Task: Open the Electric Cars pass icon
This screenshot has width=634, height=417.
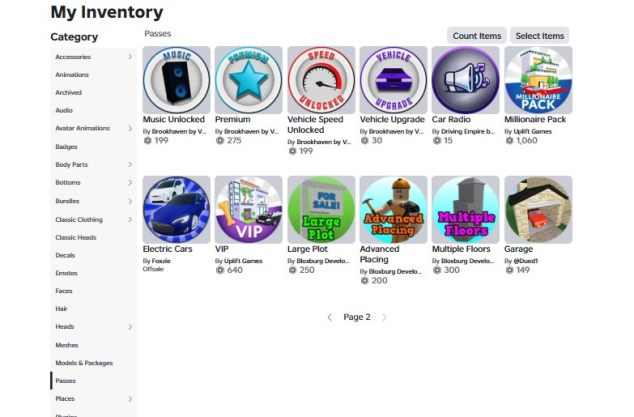Action: (x=176, y=210)
